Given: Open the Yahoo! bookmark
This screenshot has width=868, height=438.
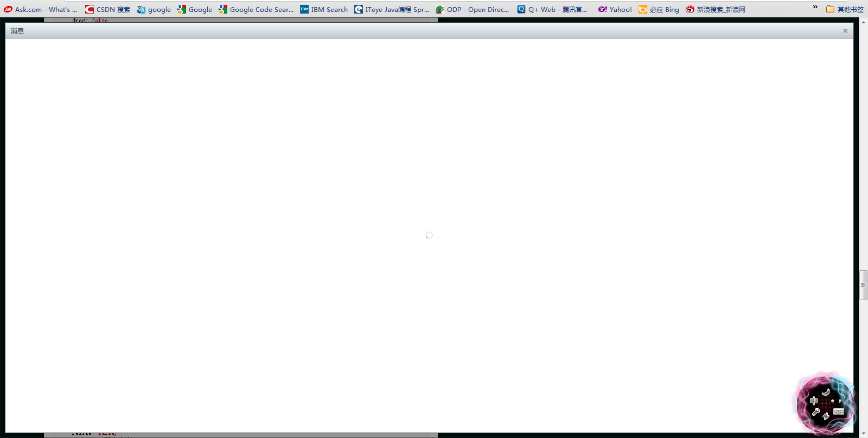Looking at the screenshot, I should coord(615,9).
